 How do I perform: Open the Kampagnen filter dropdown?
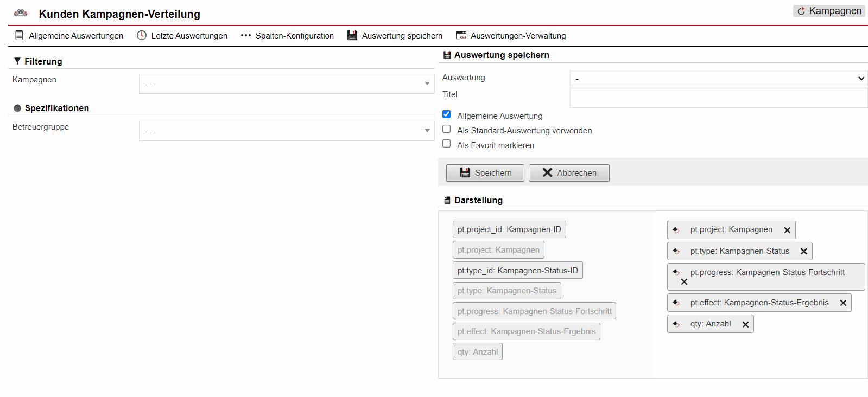pyautogui.click(x=287, y=84)
